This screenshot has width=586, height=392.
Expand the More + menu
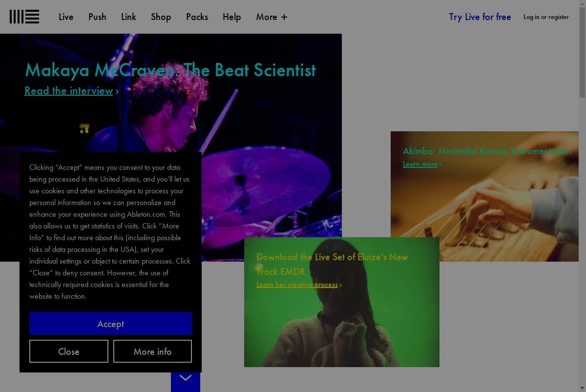click(272, 17)
